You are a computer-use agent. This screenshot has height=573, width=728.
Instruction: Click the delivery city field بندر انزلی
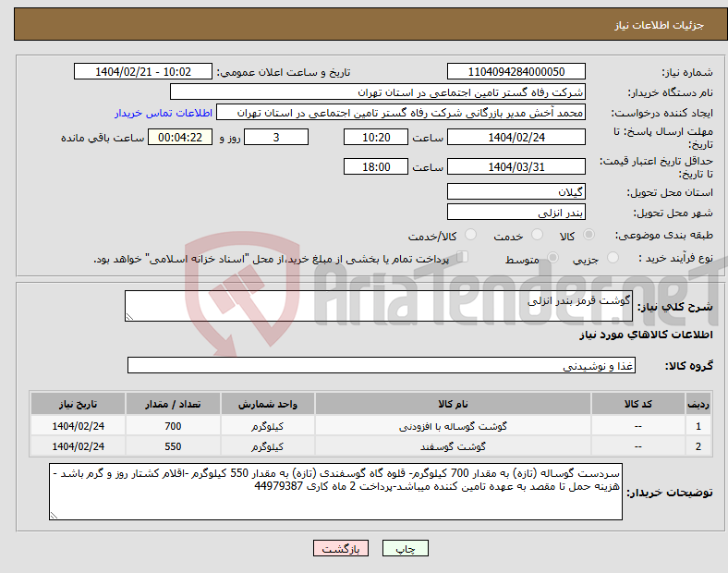tap(516, 212)
